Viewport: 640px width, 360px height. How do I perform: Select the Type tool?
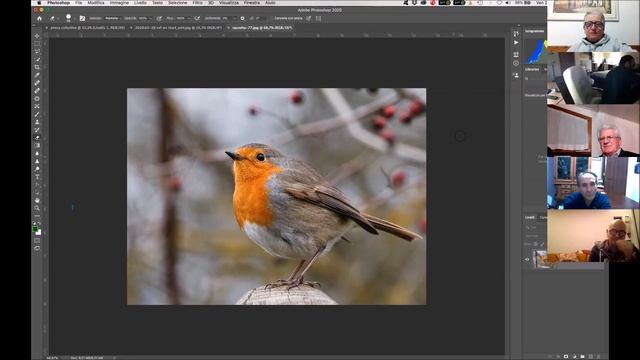click(x=37, y=177)
